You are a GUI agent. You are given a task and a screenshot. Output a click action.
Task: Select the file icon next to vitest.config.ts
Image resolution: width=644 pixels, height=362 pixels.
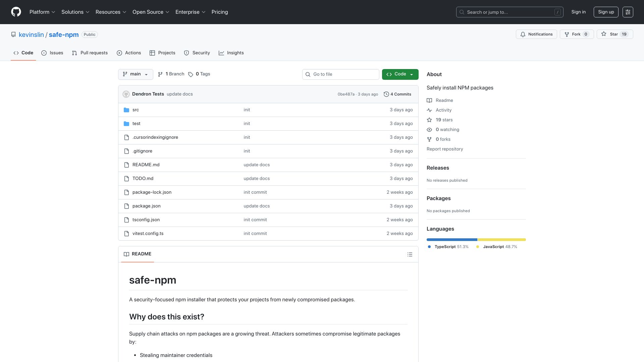click(126, 234)
